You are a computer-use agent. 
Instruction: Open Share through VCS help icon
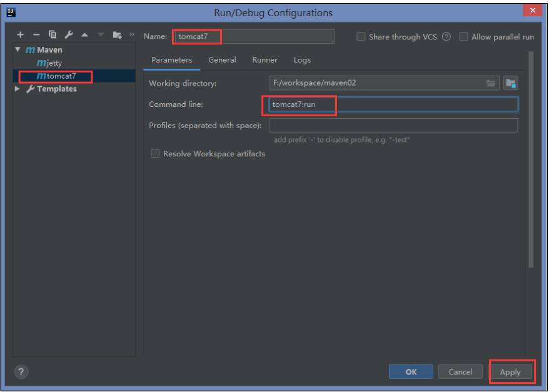446,37
